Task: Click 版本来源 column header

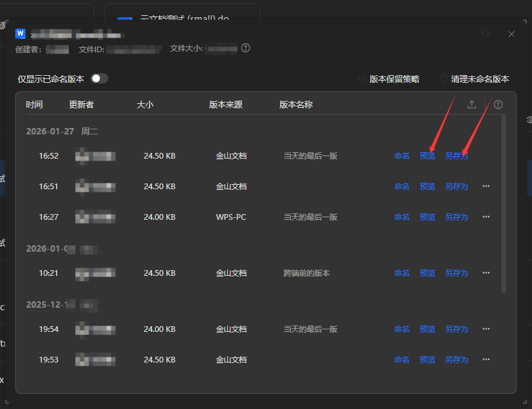Action: tap(225, 104)
